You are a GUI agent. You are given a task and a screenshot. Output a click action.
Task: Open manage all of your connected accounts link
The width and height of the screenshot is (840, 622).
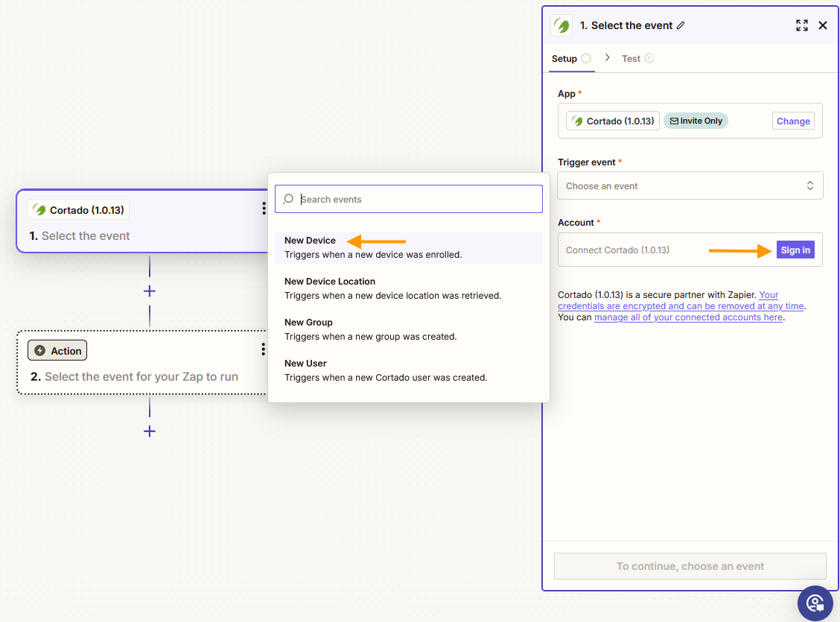688,317
